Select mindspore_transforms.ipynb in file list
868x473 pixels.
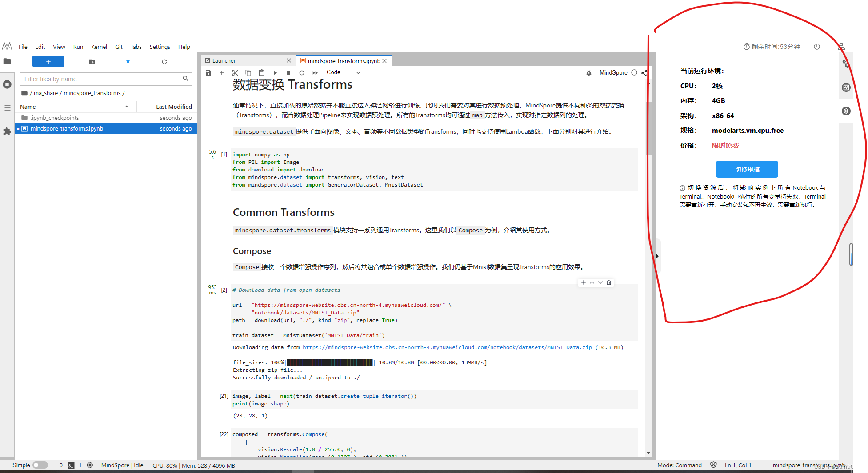[x=106, y=128]
